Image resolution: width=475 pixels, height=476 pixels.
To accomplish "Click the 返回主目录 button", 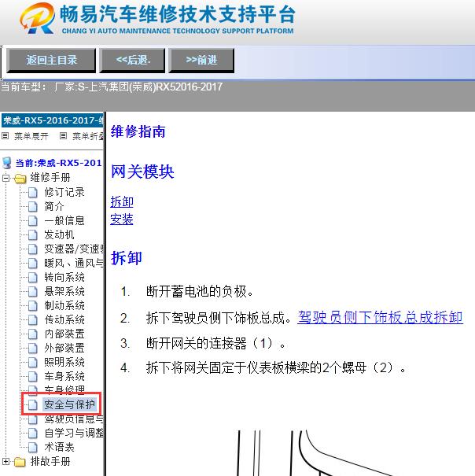I will click(x=51, y=61).
